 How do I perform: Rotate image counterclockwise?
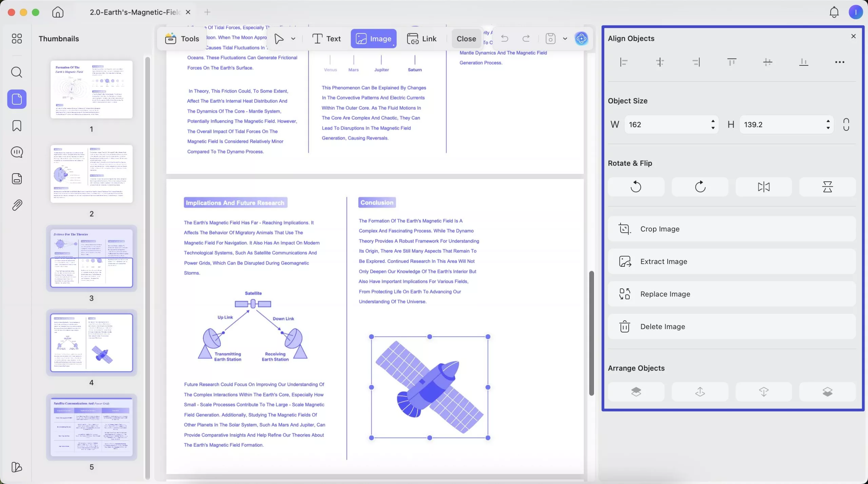click(636, 187)
